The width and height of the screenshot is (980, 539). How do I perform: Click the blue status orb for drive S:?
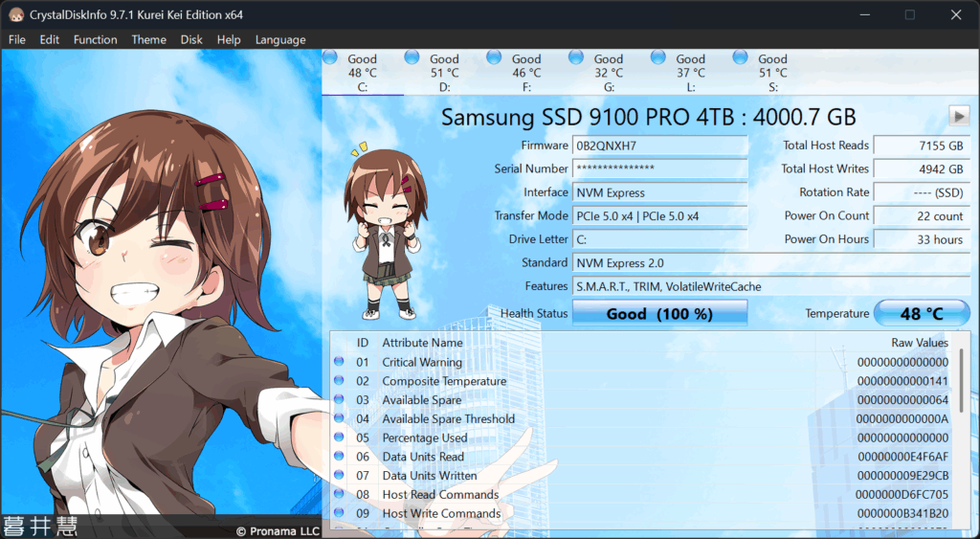740,56
